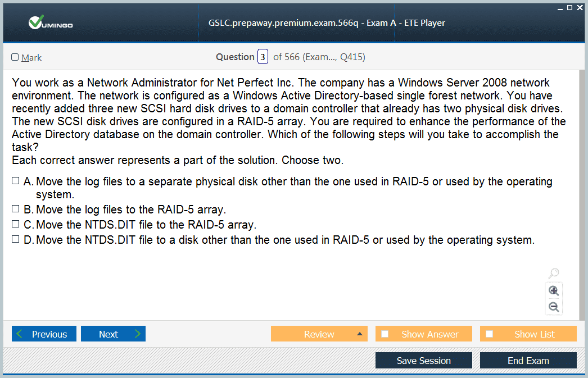Open the Review button menu
This screenshot has width=588, height=378.
pos(319,334)
